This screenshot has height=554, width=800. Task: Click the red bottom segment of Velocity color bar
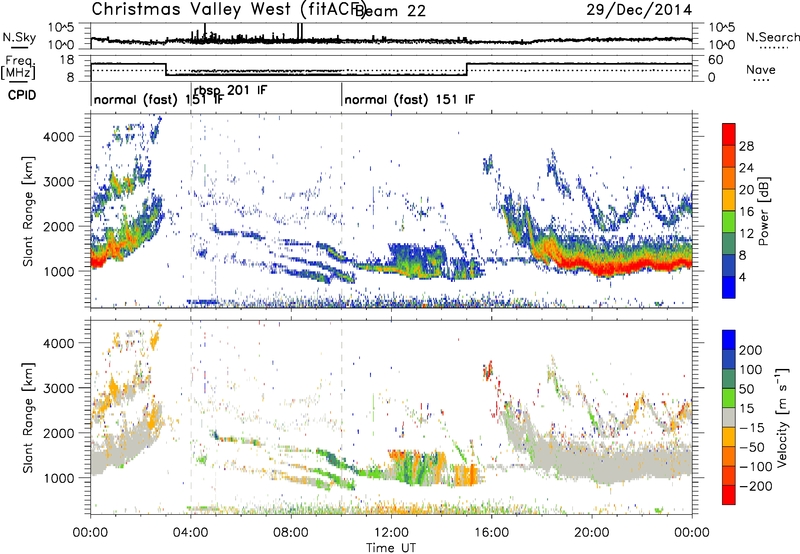(x=729, y=495)
